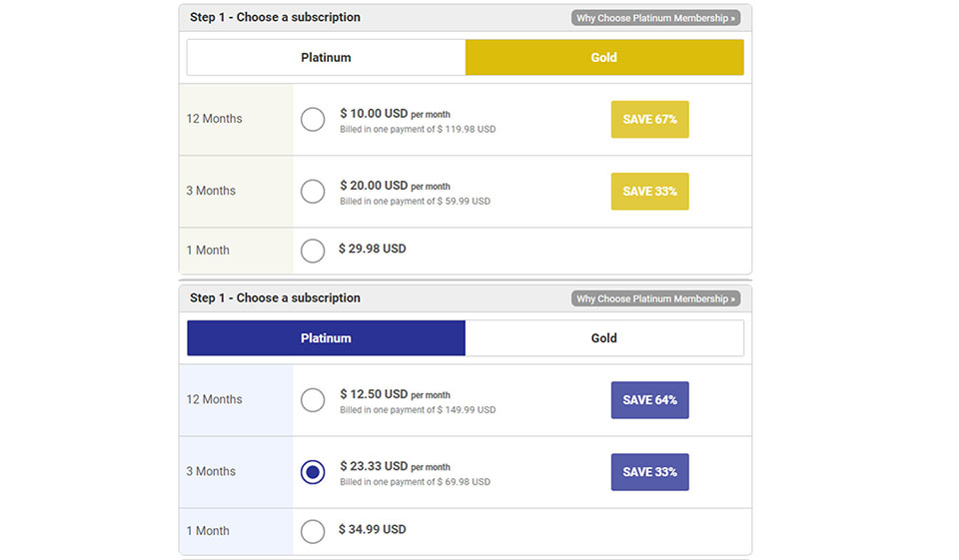Click the yellow highlighted Gold tab
The height and width of the screenshot is (560, 959).
tap(604, 58)
